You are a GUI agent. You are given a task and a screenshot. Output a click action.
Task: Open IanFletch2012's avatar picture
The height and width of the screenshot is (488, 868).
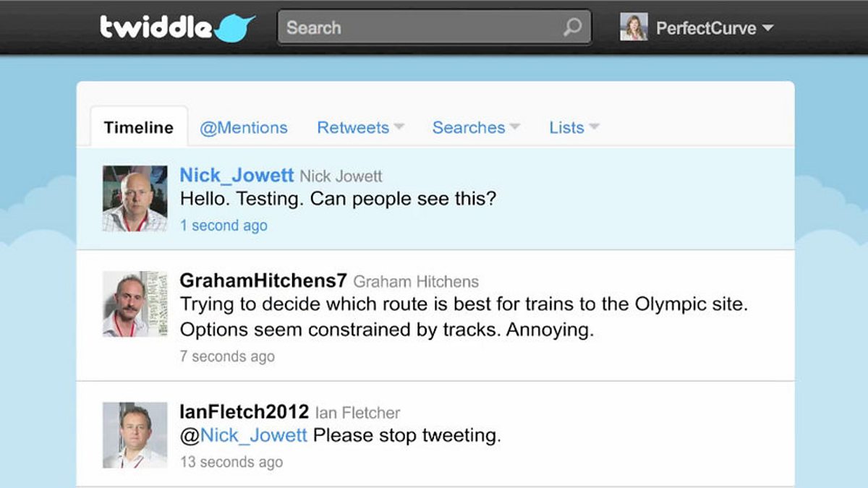pos(135,435)
